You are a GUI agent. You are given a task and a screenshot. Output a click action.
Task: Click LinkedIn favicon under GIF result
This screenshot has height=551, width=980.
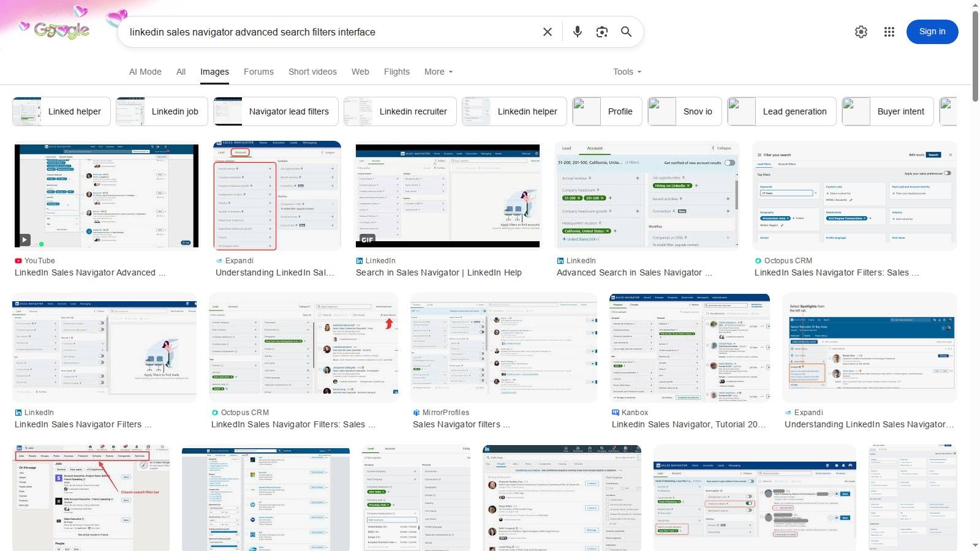point(360,261)
